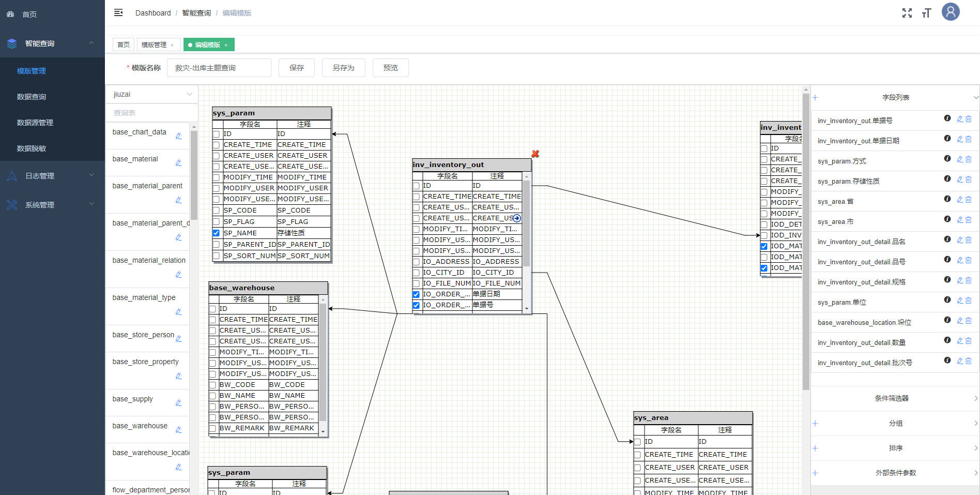Viewport: 980px width, 495px height.
Task: Delete the inv_inventory_out_detail.数量 field
Action: coord(969,341)
